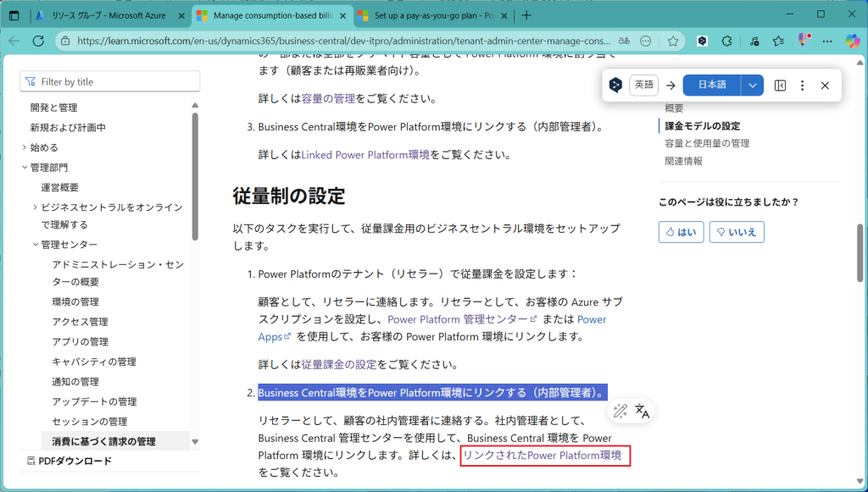Click the sidebar scroll up arrow
Viewport: 868px width, 492px height.
point(195,105)
